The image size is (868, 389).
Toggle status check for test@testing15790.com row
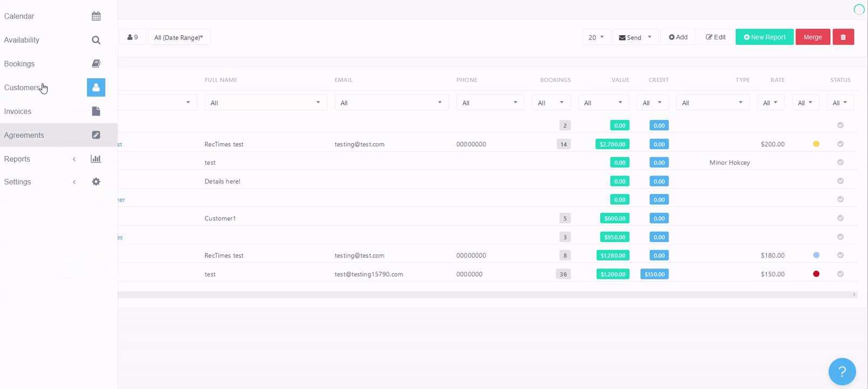tap(840, 274)
